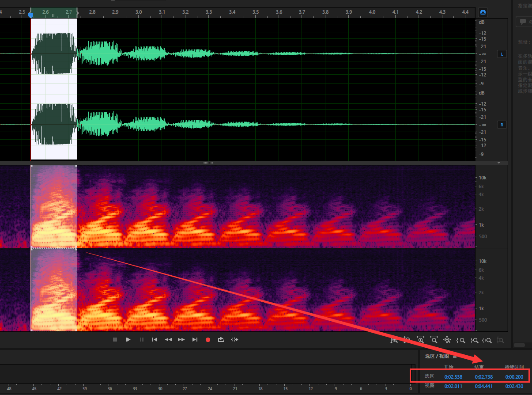
Task: Move playhead to previous marker
Action: coord(155,340)
